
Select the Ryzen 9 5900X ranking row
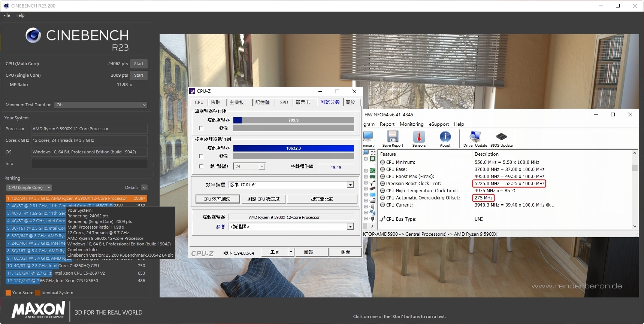76,198
